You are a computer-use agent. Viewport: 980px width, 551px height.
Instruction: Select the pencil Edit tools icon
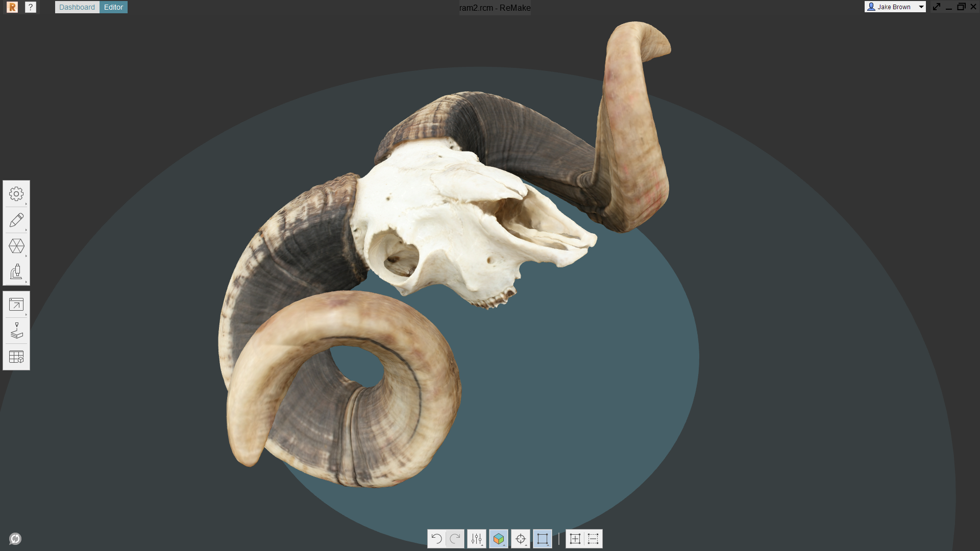[x=16, y=220]
